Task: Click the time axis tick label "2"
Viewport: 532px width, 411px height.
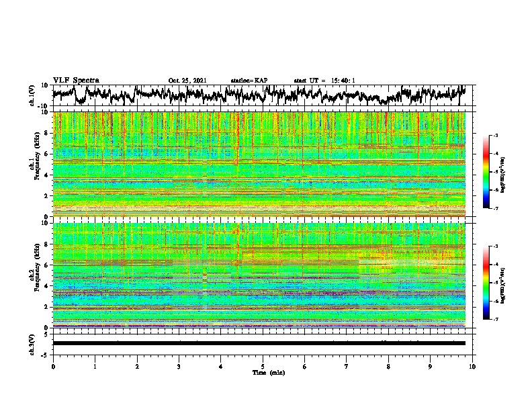Action: (137, 367)
